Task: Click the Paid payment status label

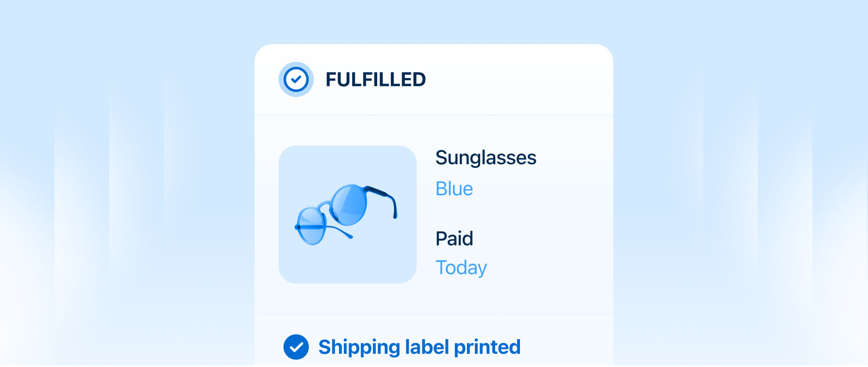Action: point(454,238)
